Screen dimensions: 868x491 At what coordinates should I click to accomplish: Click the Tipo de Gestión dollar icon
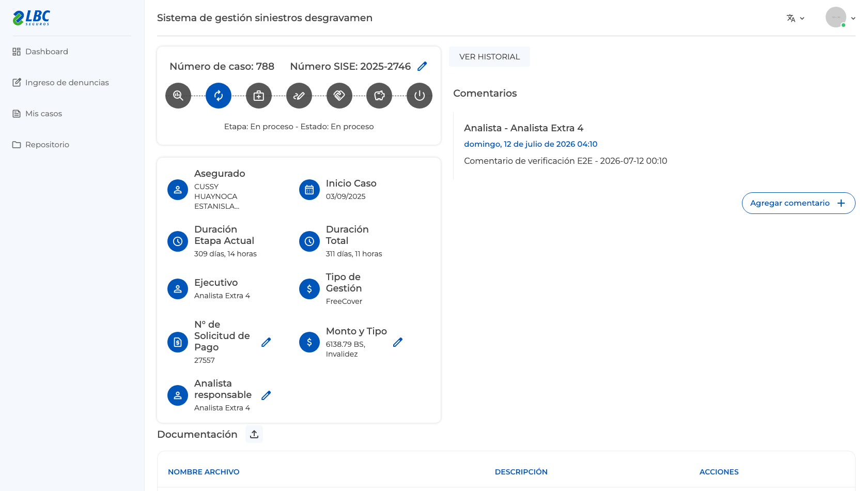[x=309, y=289]
